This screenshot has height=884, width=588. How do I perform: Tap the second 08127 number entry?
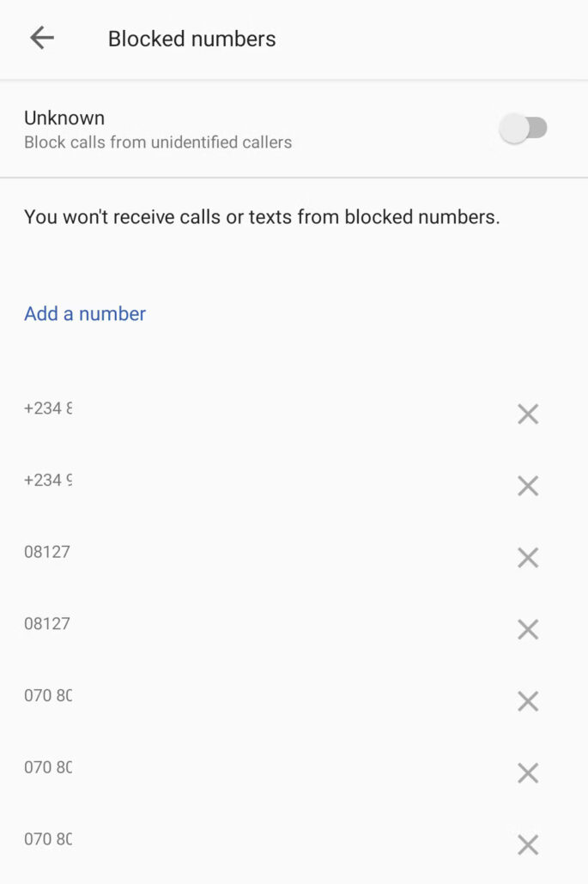click(47, 624)
